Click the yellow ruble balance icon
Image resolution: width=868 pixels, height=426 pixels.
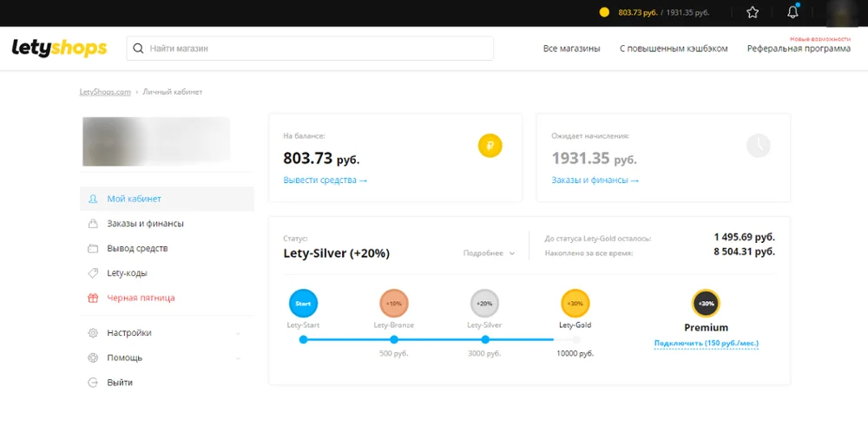click(490, 146)
